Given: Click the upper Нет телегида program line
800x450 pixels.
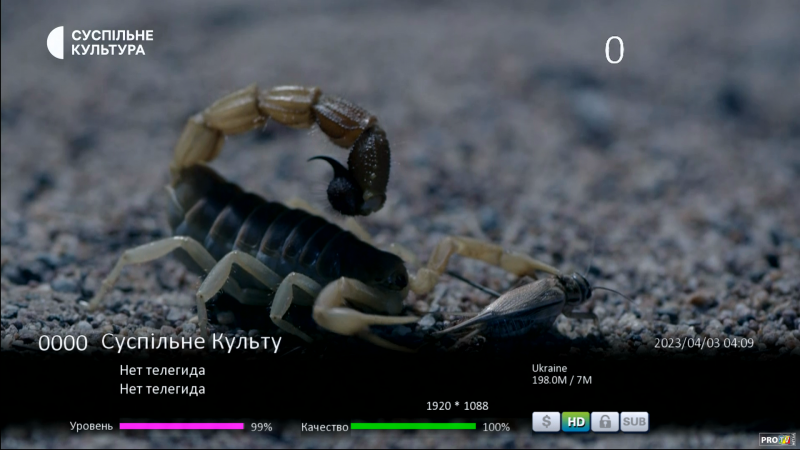Looking at the screenshot, I should tap(162, 371).
